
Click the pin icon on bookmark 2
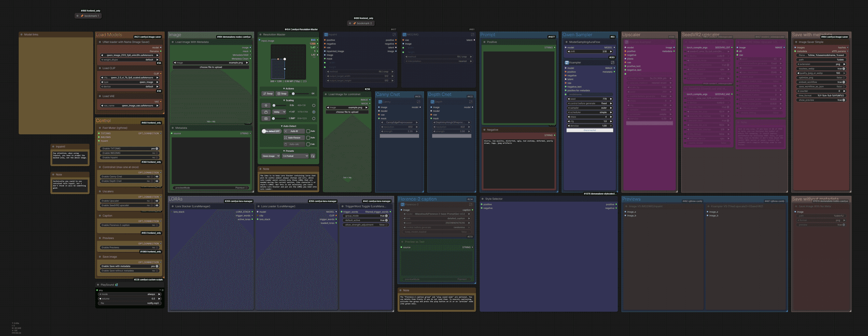[x=354, y=23]
